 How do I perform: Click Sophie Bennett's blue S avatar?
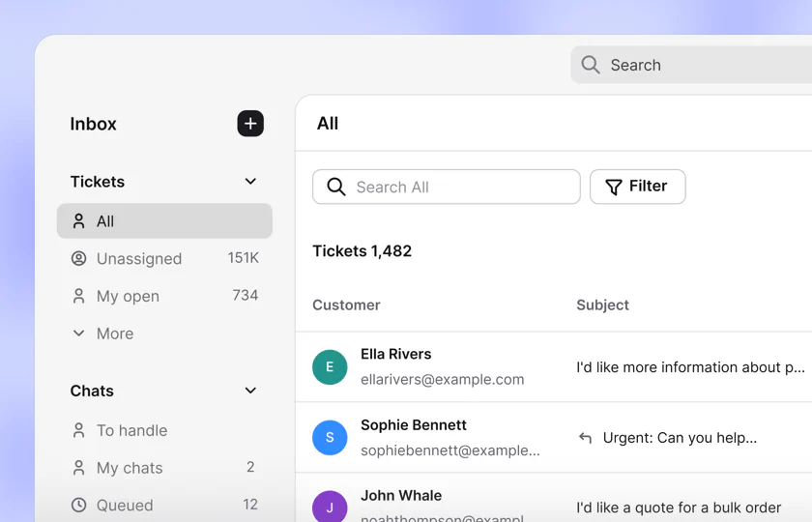click(x=330, y=438)
